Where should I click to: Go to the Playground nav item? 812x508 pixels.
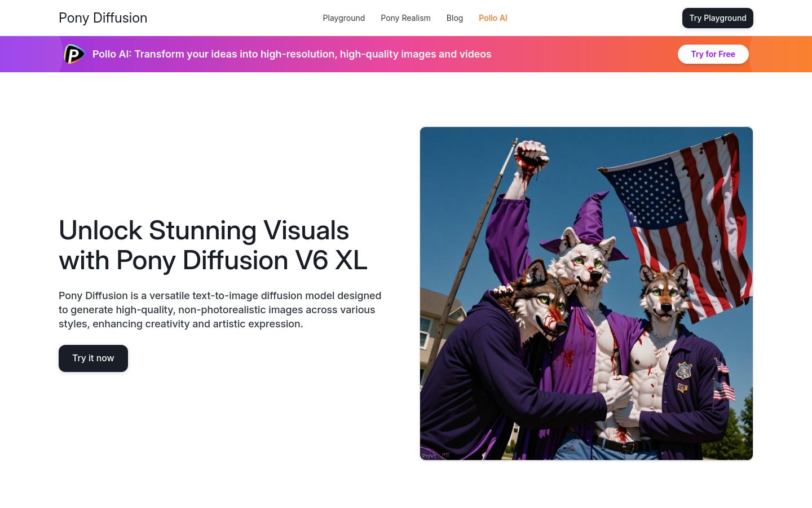point(343,18)
